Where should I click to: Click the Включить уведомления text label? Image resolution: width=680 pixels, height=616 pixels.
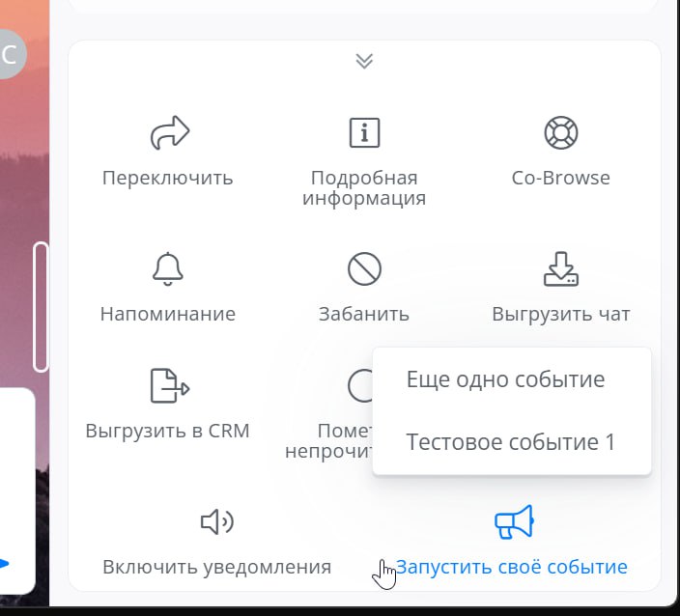(x=216, y=567)
